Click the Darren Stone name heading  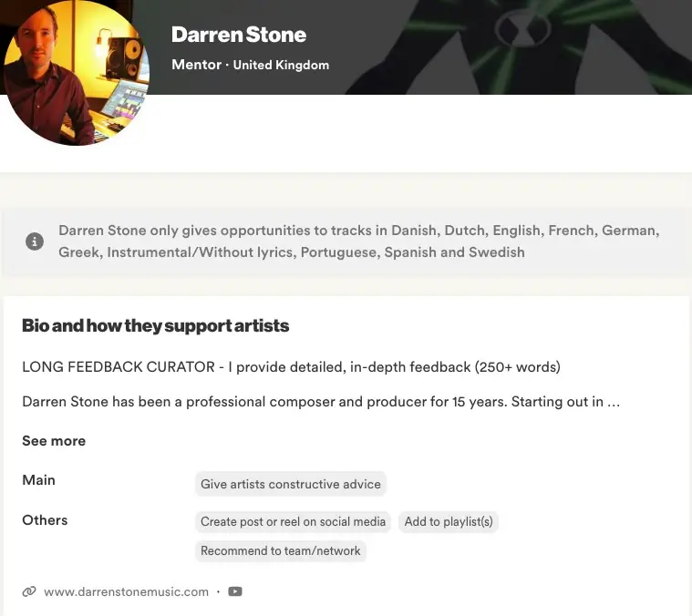pos(239,35)
